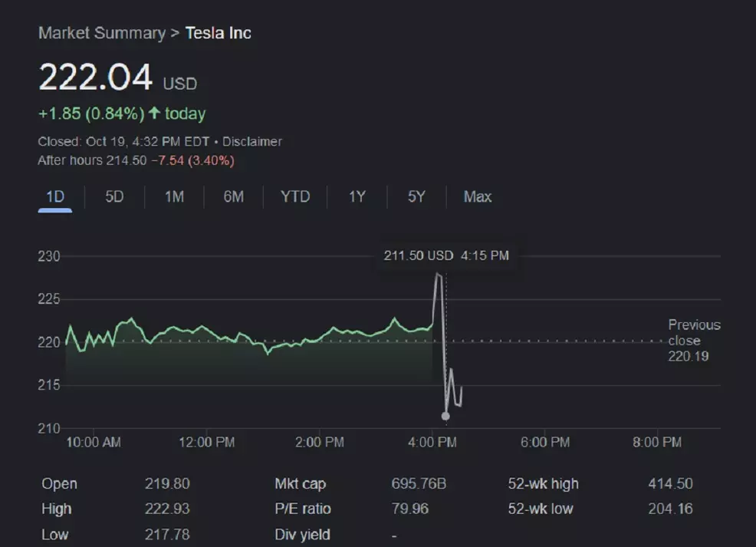Click the 52-wk high value 414.50
Image resolution: width=756 pixels, height=547 pixels.
(669, 483)
